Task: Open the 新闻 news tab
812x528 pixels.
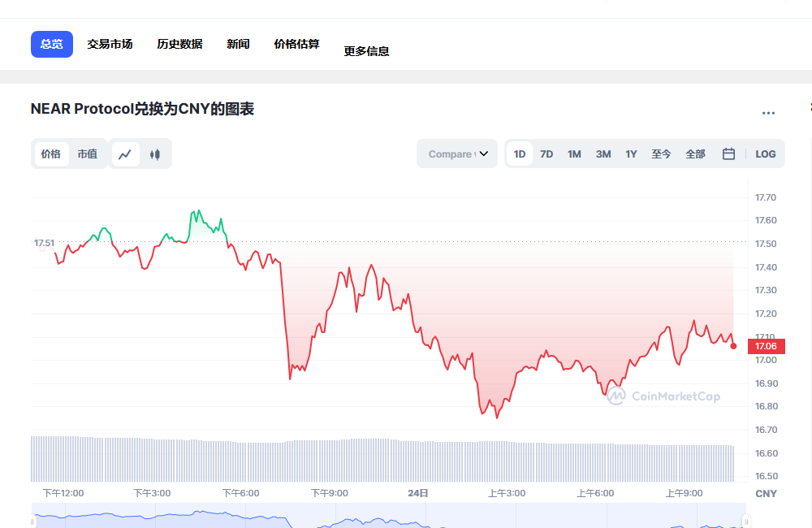Action: click(x=238, y=44)
